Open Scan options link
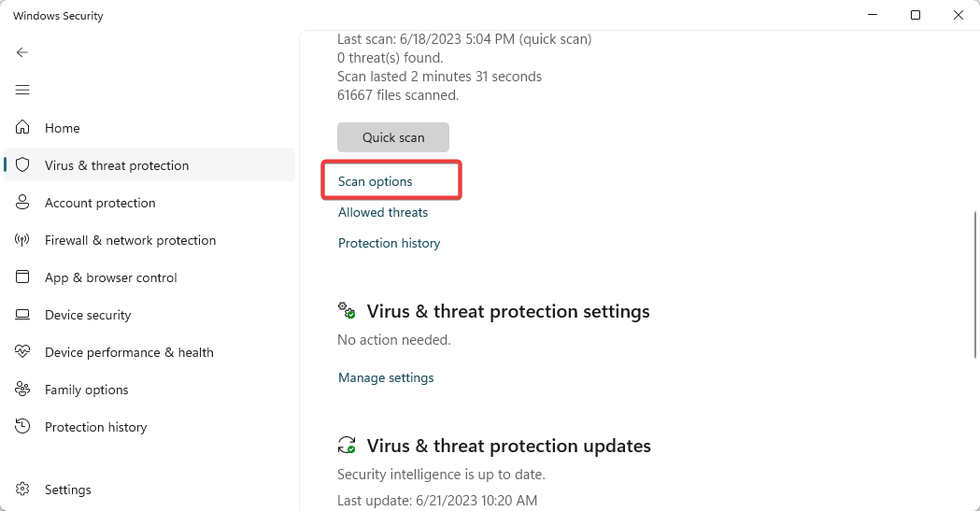Viewport: 980px width, 511px height. tap(375, 182)
